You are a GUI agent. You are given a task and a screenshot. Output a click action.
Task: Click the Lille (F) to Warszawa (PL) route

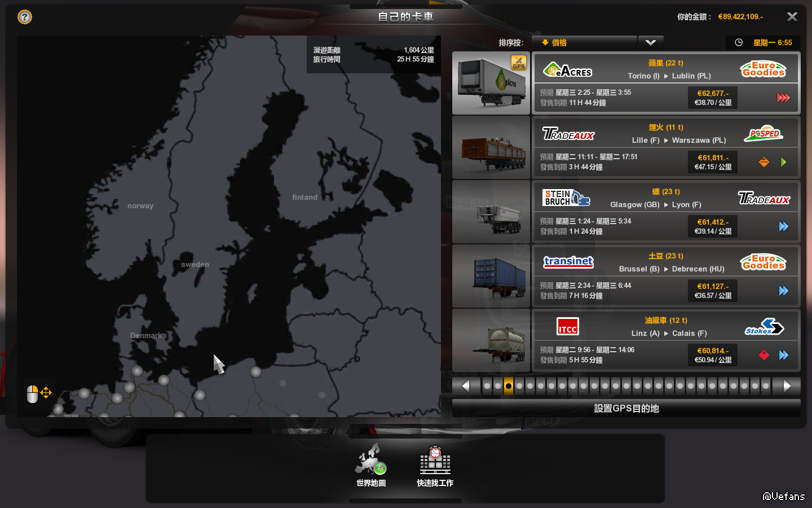pyautogui.click(x=679, y=141)
